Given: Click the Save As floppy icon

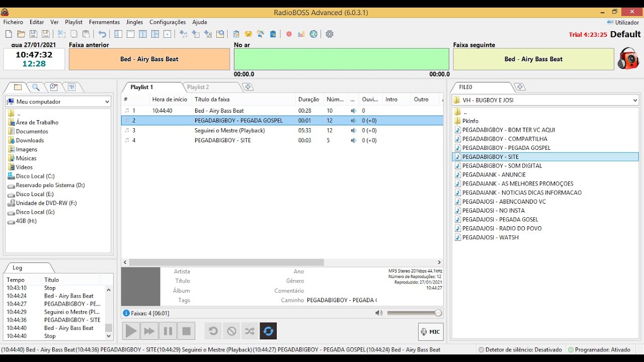Looking at the screenshot, I should [x=45, y=34].
